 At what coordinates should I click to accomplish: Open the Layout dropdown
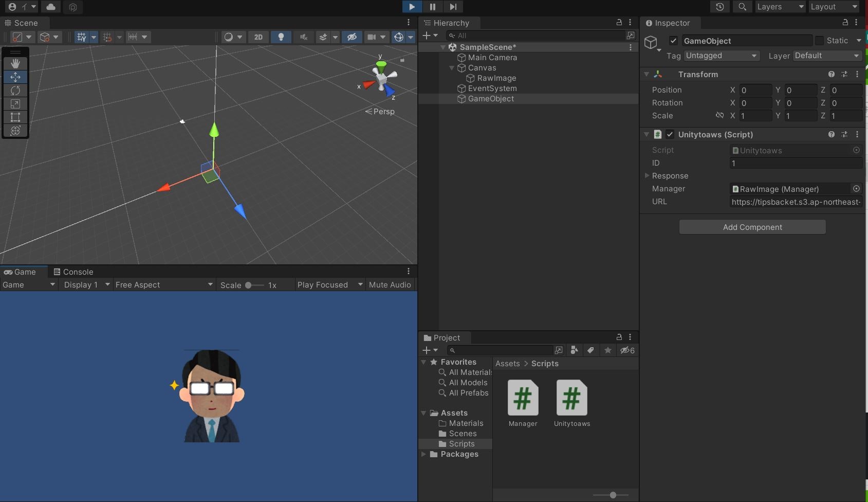pyautogui.click(x=834, y=7)
